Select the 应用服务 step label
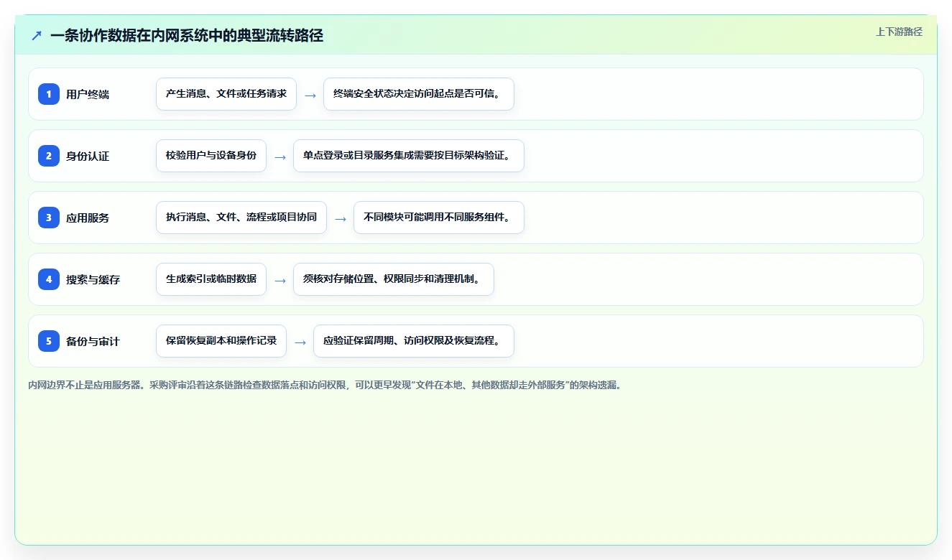Image resolution: width=952 pixels, height=560 pixels. pyautogui.click(x=88, y=218)
